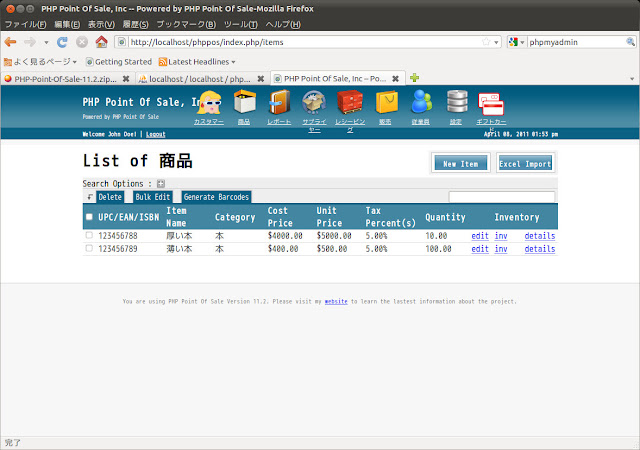640x450 pixels.
Task: Open the Help menu (ヘルプ)
Action: tap(283, 24)
